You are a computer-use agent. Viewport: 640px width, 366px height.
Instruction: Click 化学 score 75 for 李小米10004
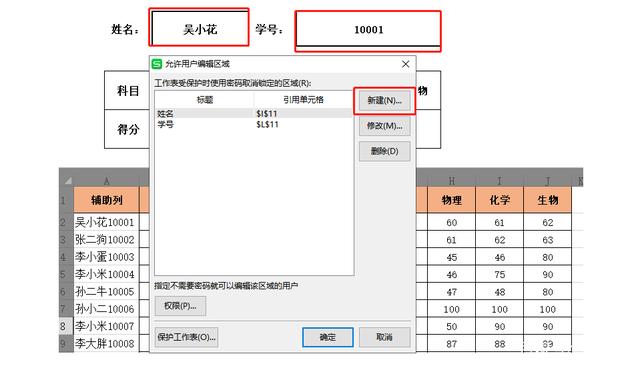coord(500,274)
